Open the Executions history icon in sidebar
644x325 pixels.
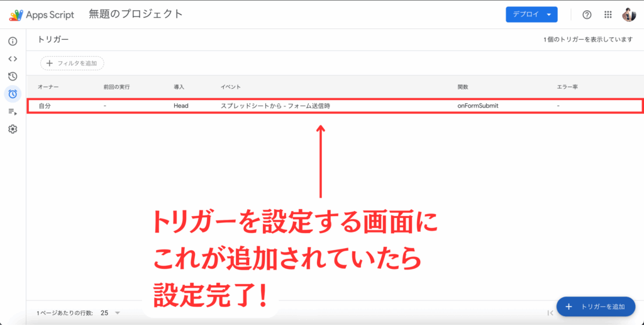pos(13,76)
